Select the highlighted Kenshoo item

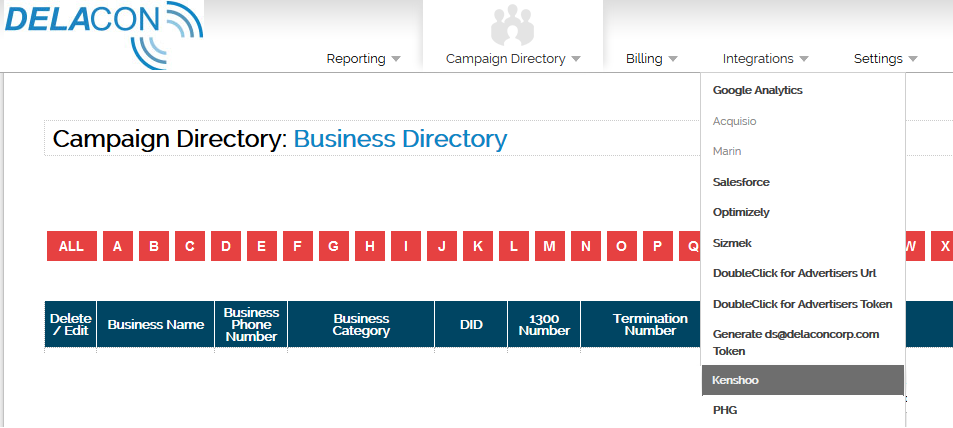(x=803, y=380)
